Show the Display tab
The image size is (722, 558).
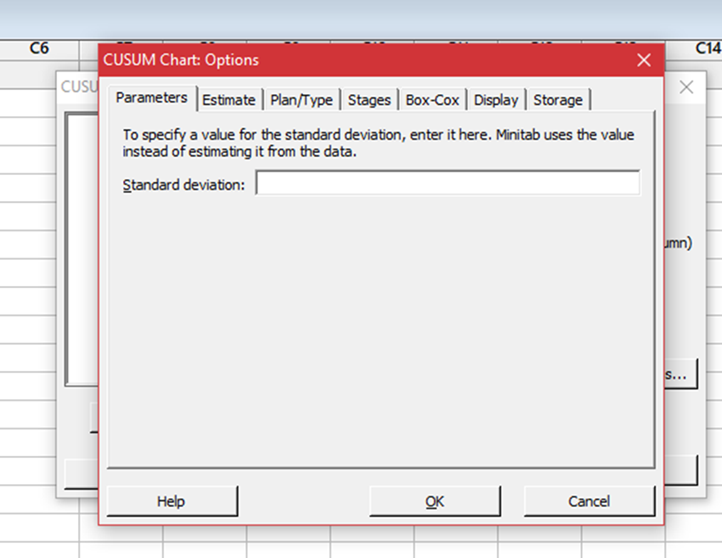496,100
